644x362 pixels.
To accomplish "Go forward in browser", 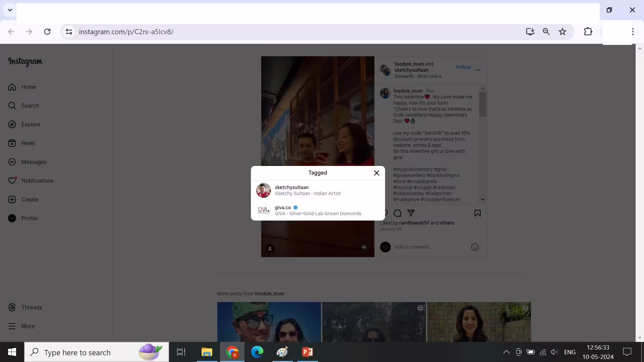I will (29, 32).
